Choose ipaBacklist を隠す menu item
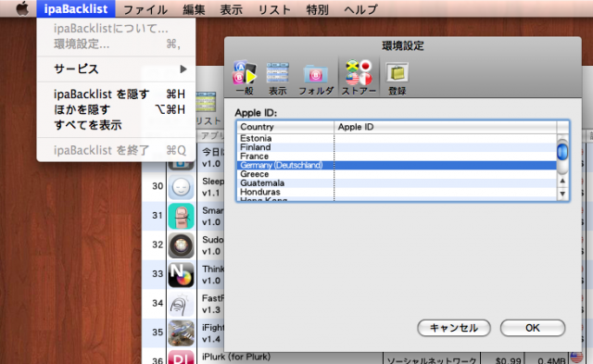This screenshot has height=364, width=593. tap(116, 94)
